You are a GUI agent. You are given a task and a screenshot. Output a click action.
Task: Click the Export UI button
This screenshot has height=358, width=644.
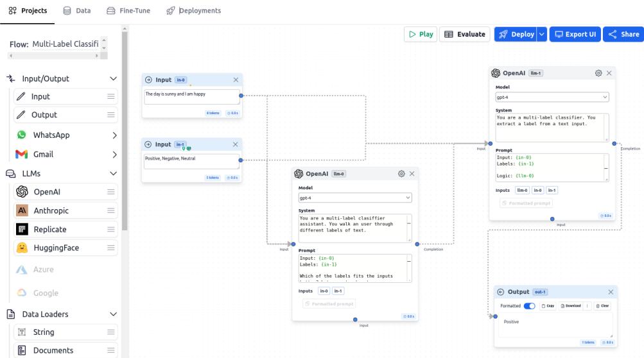tap(575, 35)
